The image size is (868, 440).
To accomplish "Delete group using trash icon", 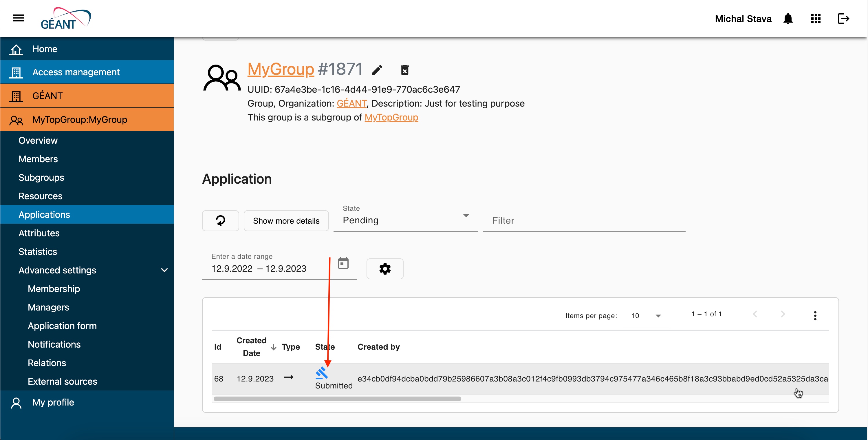I will tap(405, 70).
